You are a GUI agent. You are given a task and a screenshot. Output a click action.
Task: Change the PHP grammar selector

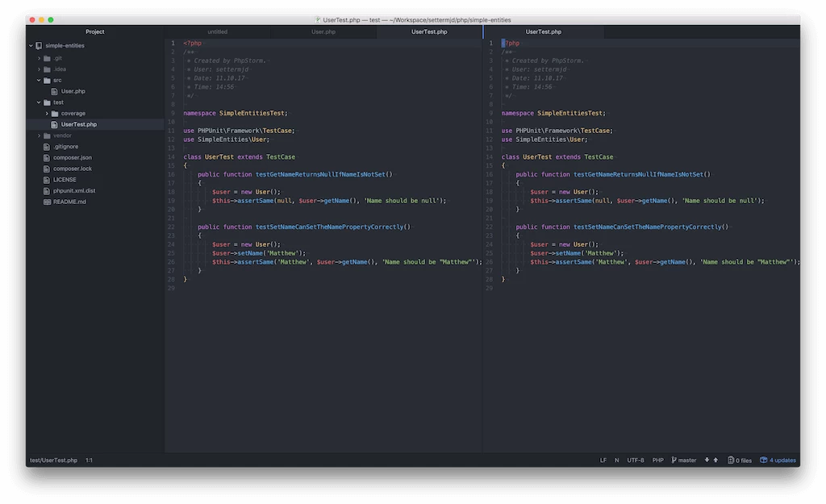[x=657, y=460]
